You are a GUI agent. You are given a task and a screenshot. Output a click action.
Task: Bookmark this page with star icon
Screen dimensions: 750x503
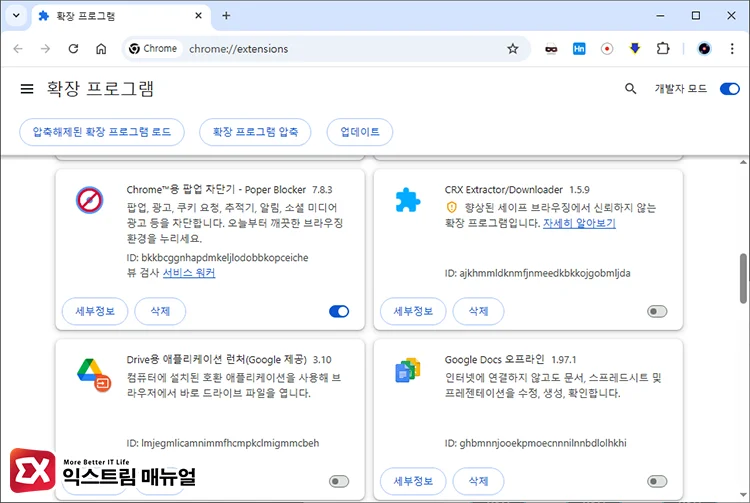[x=513, y=49]
